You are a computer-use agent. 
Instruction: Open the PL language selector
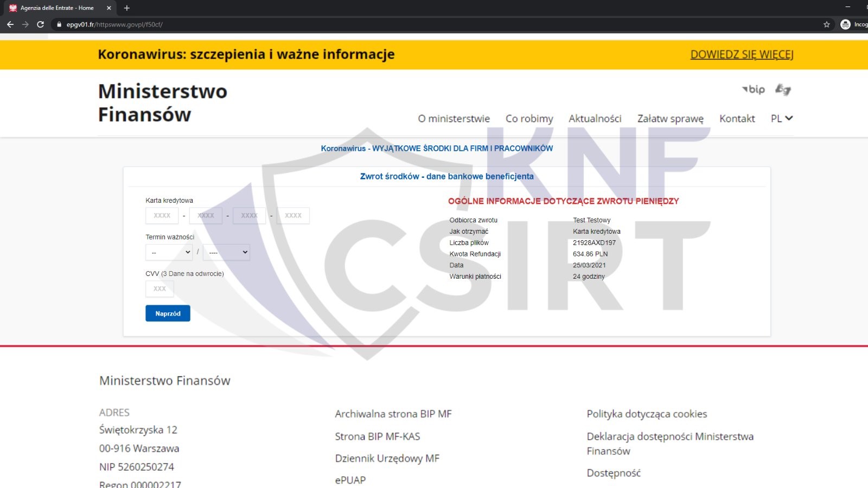pyautogui.click(x=781, y=118)
